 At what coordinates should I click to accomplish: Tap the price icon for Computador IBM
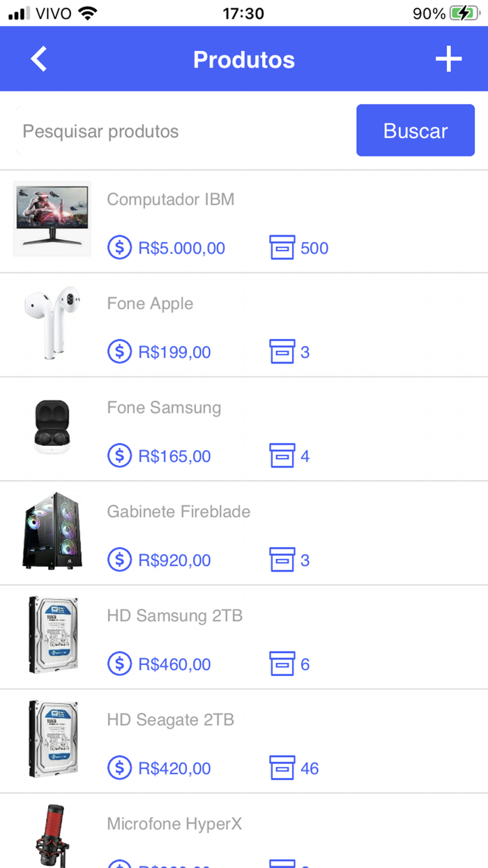tap(119, 248)
